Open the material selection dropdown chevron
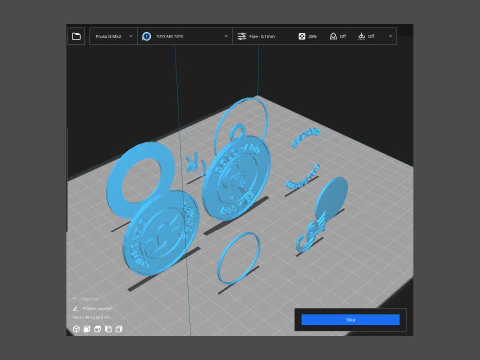 click(x=226, y=36)
